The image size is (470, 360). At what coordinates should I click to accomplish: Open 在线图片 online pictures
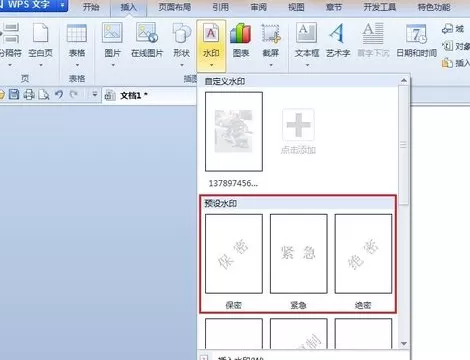(x=147, y=33)
